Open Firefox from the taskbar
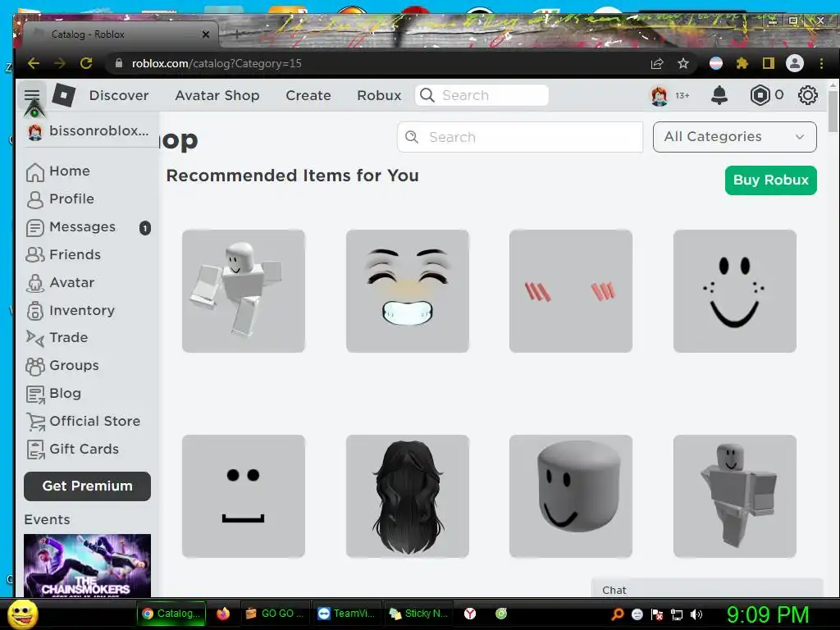The image size is (840, 630). tap(223, 614)
